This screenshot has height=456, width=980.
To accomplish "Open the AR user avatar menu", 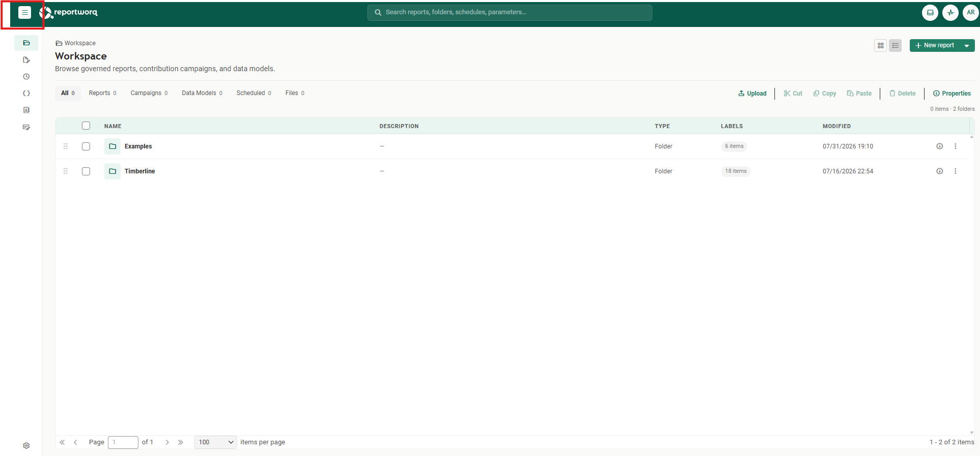I will pos(971,13).
